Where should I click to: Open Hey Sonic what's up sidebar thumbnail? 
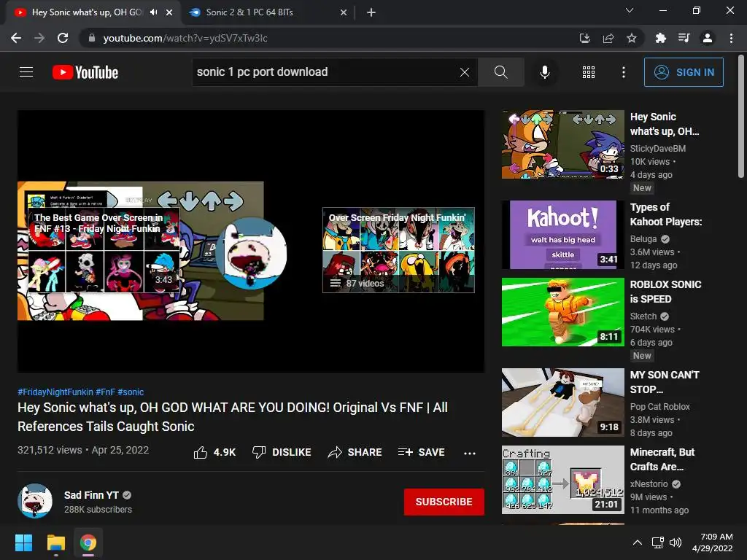pos(562,144)
